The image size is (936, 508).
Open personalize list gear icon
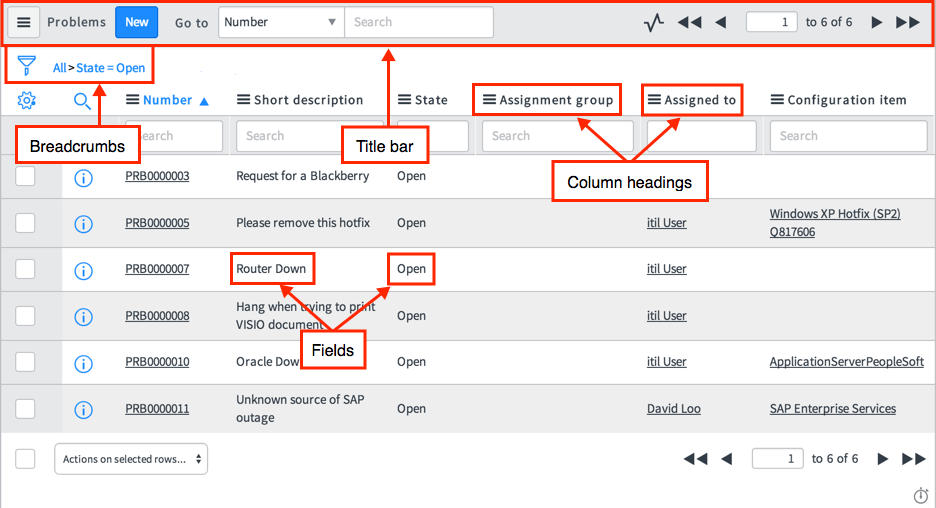pos(27,100)
